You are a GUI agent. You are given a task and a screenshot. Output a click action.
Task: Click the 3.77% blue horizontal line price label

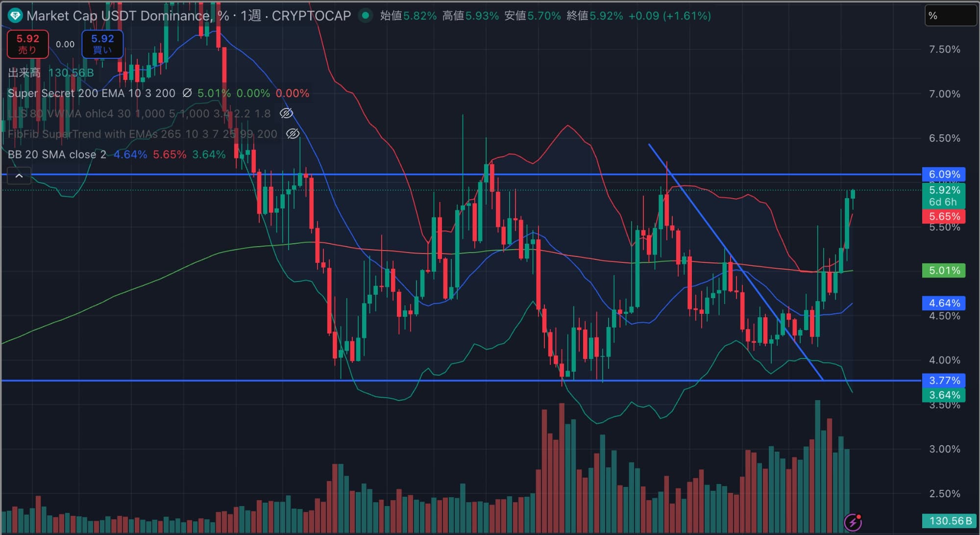click(x=944, y=381)
